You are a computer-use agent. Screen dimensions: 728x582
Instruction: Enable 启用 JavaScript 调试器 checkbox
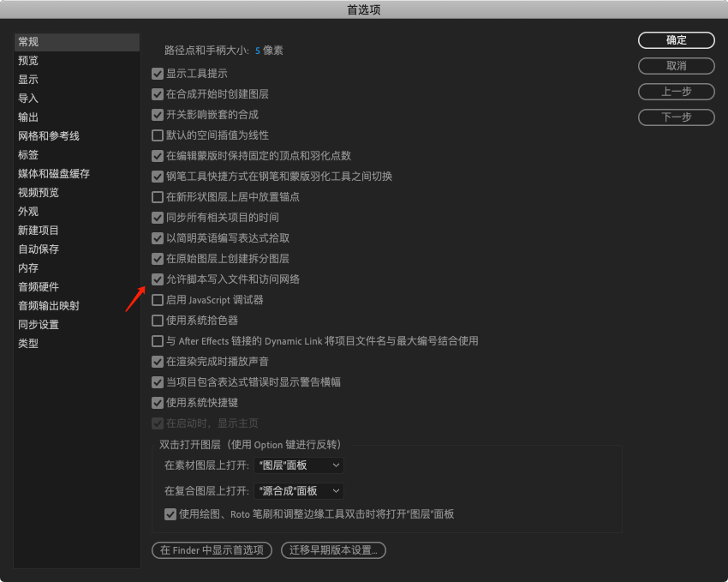(x=158, y=300)
